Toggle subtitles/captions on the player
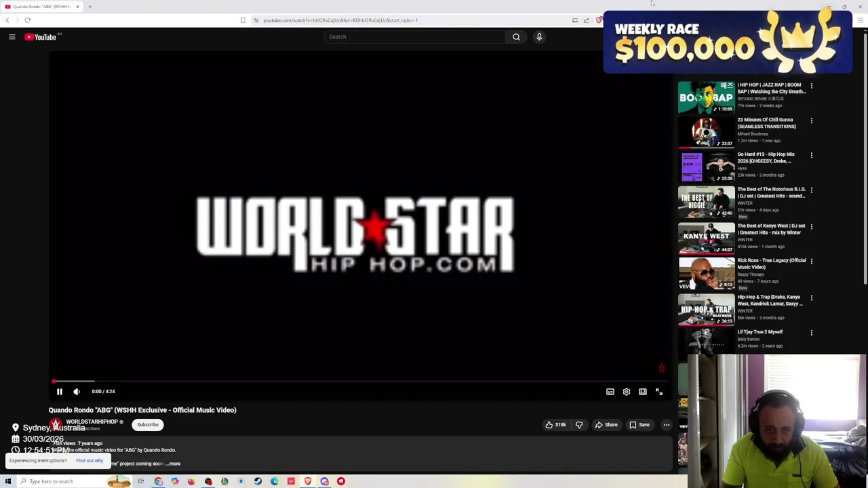The image size is (868, 488). pyautogui.click(x=610, y=392)
